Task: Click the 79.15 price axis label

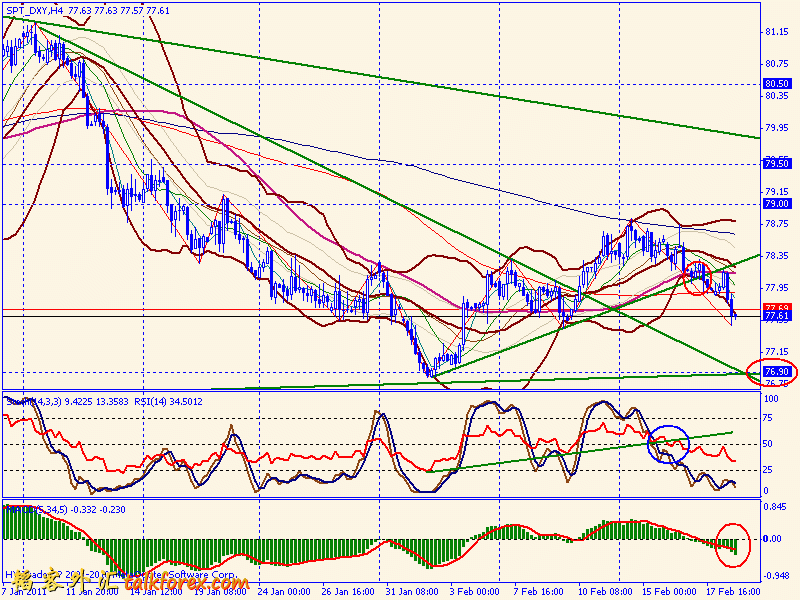Action: click(x=777, y=192)
